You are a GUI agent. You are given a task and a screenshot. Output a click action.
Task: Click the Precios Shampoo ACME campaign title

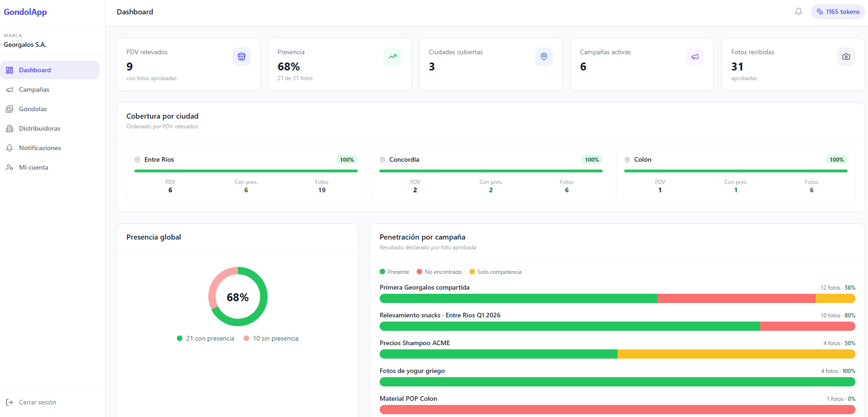pos(415,343)
